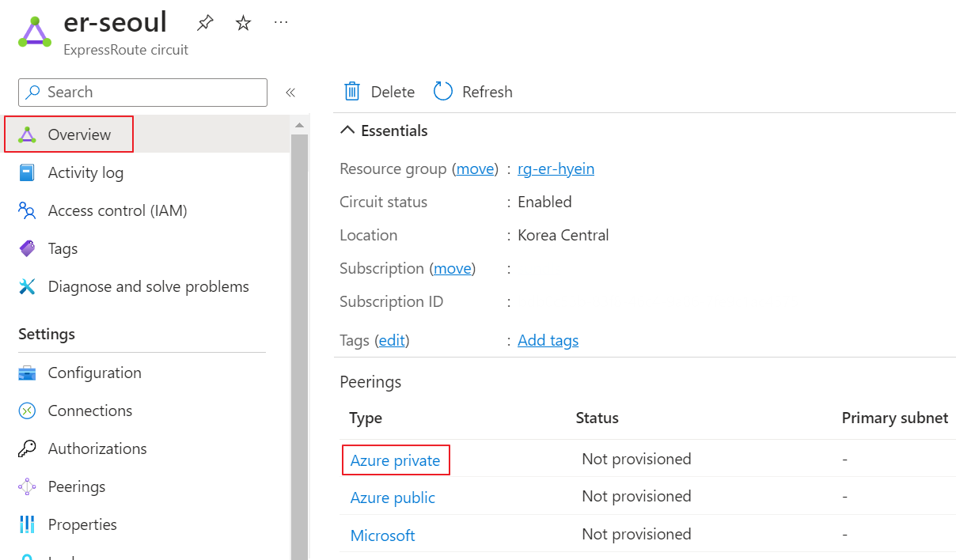
Task: Click the Peerings section heading in main pane
Action: pyautogui.click(x=370, y=381)
